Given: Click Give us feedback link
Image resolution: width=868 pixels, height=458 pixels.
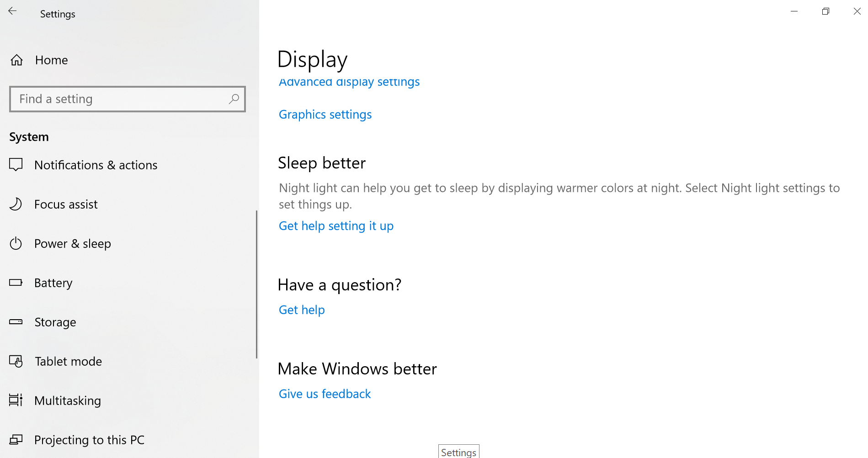Looking at the screenshot, I should [325, 394].
